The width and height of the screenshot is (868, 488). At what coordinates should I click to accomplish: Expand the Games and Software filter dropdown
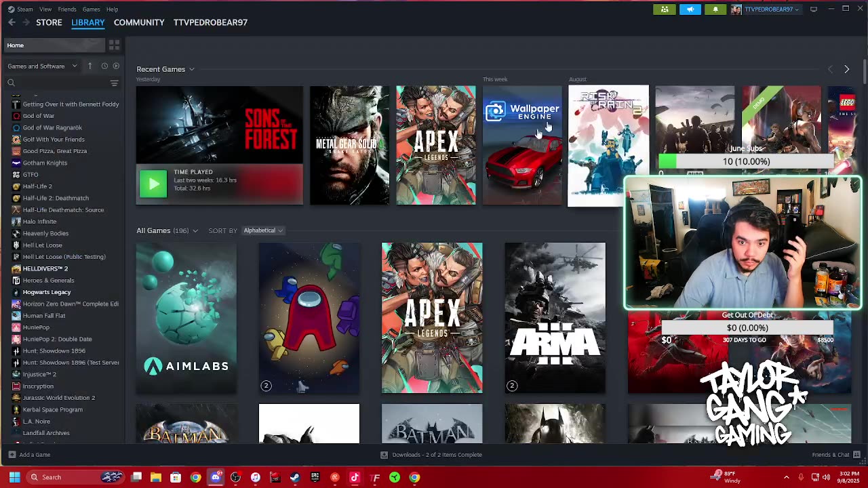(x=42, y=66)
